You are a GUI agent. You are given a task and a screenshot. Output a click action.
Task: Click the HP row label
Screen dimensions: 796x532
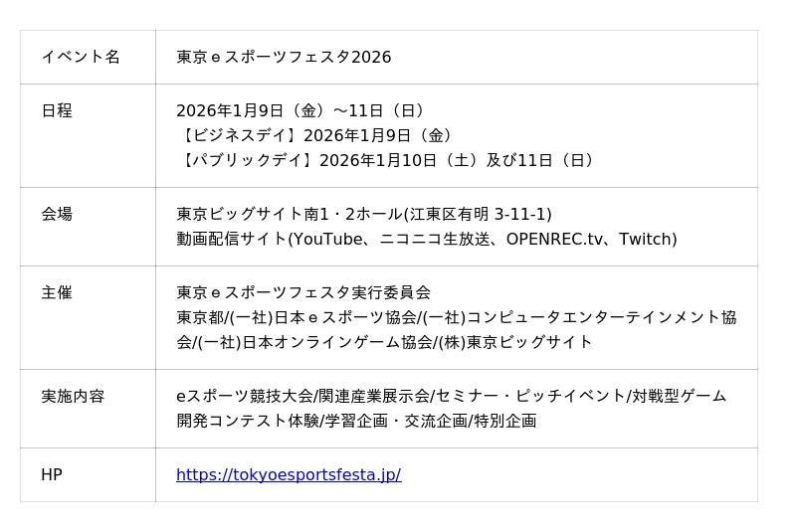52,475
